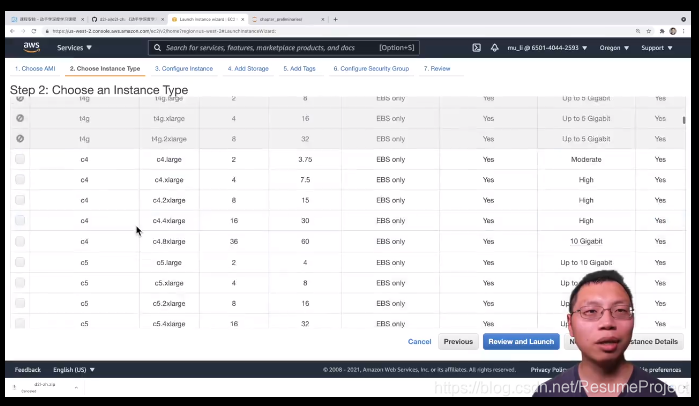Click the disabled icon for t4g.xlarge row
The height and width of the screenshot is (406, 699).
tap(20, 118)
